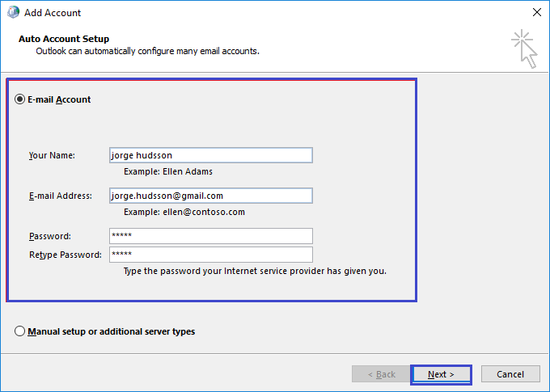Click the "E-mail Address:" label
This screenshot has width=550, height=392.
[61, 196]
